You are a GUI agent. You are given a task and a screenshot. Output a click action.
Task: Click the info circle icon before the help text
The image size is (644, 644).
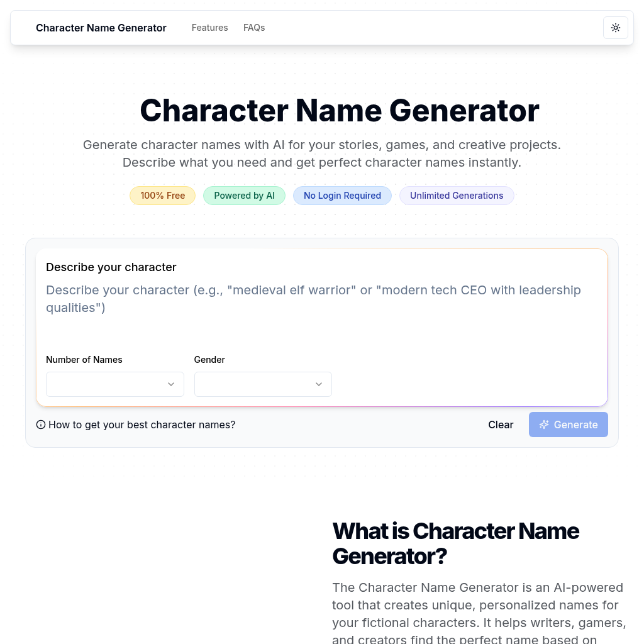(x=40, y=425)
